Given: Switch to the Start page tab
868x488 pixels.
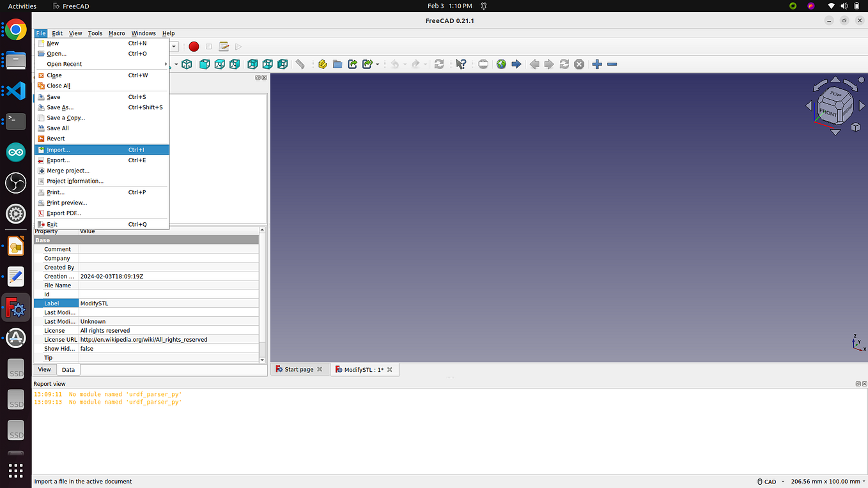Looking at the screenshot, I should tap(298, 369).
